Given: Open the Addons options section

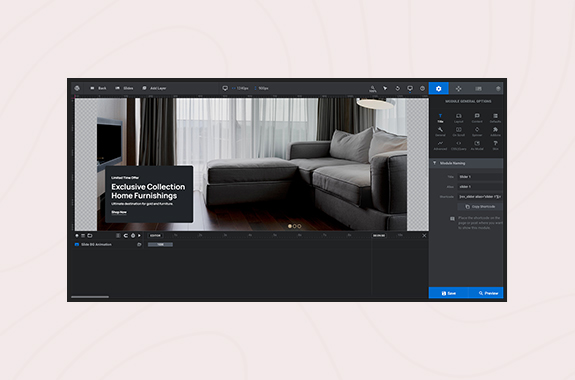Looking at the screenshot, I should point(495,132).
